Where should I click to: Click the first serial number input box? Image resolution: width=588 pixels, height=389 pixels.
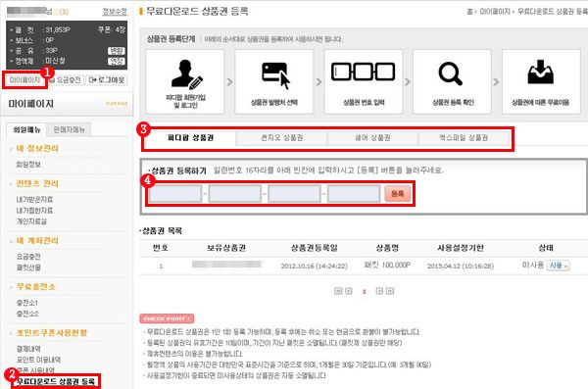[175, 194]
